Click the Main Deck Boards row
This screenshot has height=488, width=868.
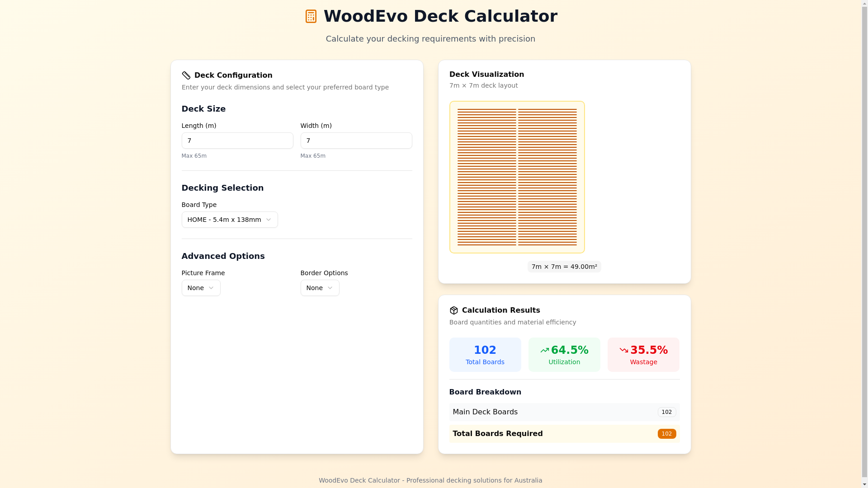564,412
